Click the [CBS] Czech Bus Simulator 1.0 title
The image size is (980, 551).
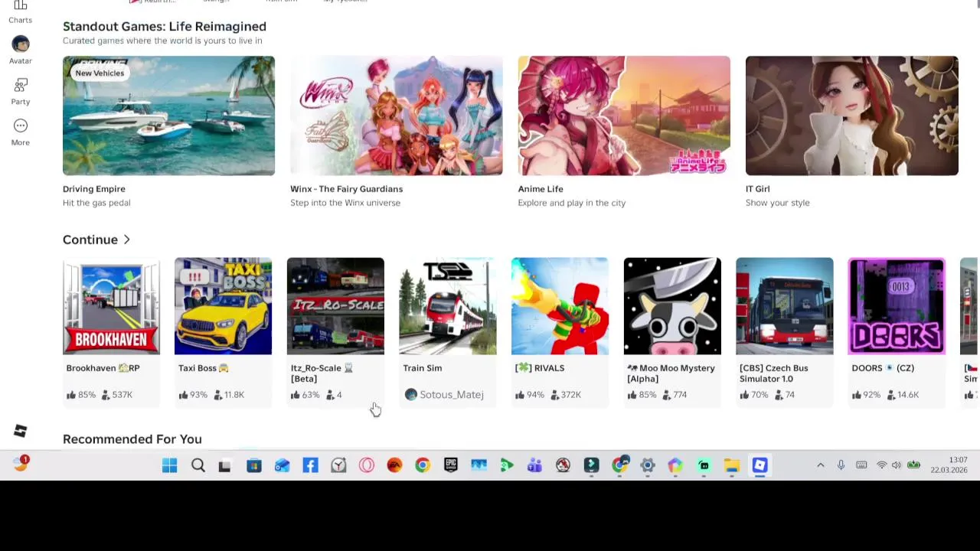773,373
